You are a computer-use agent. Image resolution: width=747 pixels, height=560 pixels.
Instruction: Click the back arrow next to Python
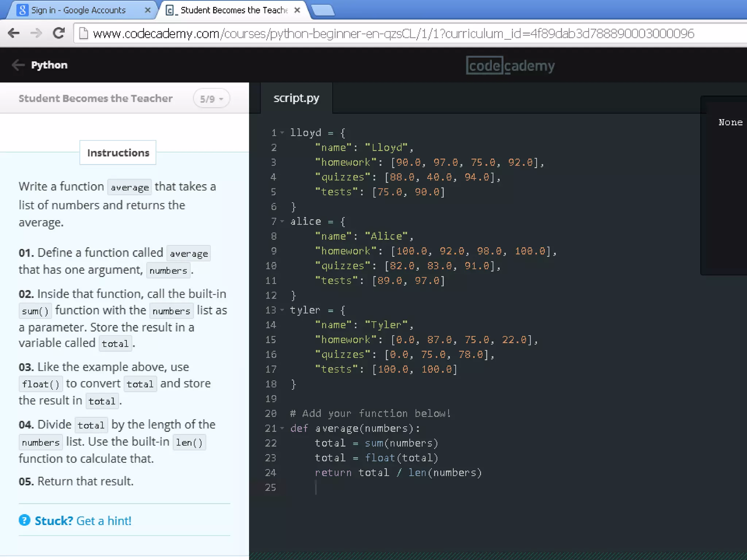tap(18, 65)
